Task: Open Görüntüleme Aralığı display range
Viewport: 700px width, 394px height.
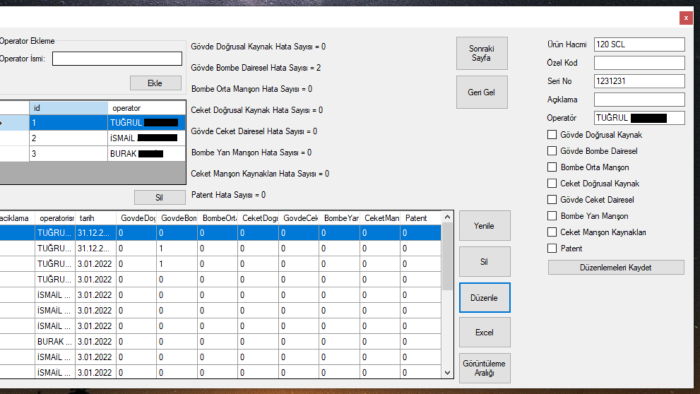Action: click(x=484, y=368)
